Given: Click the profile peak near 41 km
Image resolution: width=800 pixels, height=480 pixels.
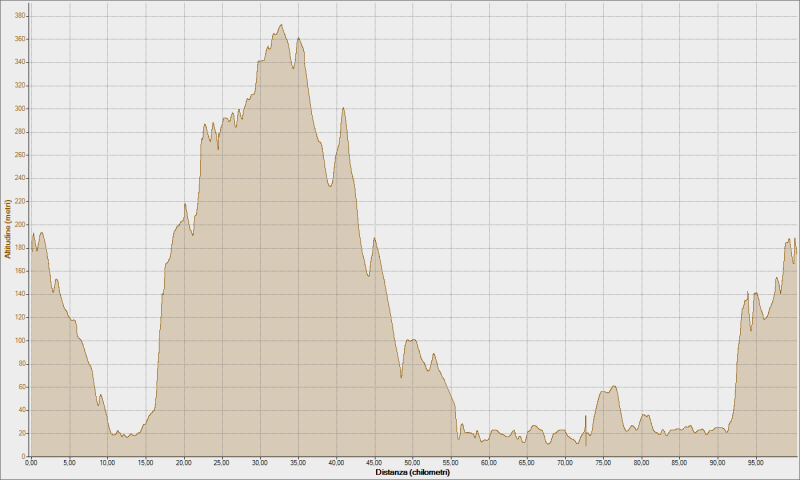Looking at the screenshot, I should [x=343, y=108].
